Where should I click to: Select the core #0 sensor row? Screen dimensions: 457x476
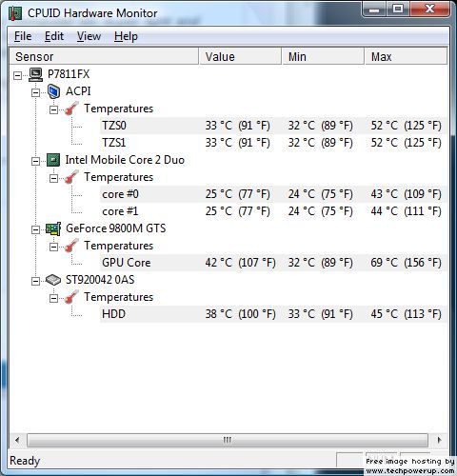click(x=273, y=194)
